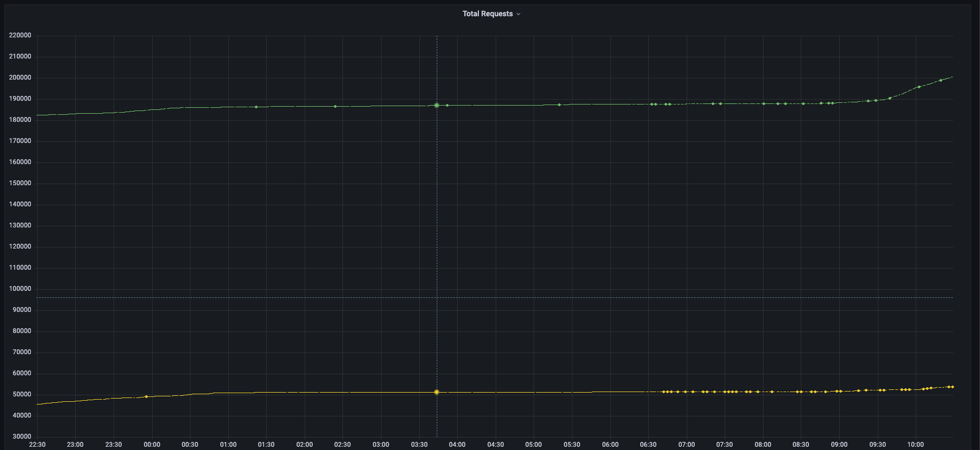Click the y-axis label 50000
Viewport: 980px width, 450px height.
[x=22, y=394]
